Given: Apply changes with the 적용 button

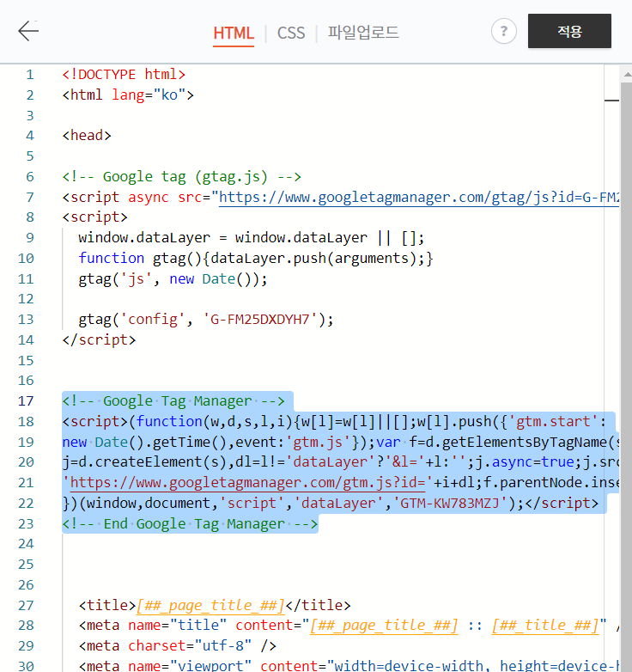Looking at the screenshot, I should (x=569, y=31).
